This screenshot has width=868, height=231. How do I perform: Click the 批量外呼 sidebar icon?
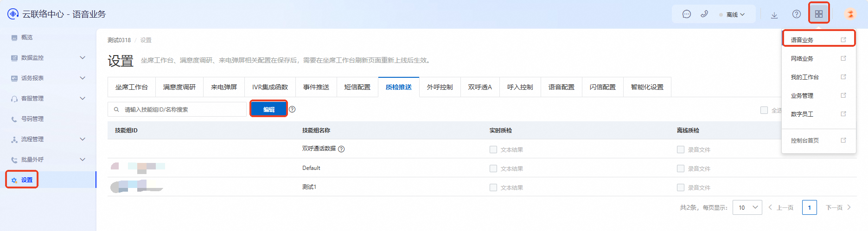tap(14, 160)
